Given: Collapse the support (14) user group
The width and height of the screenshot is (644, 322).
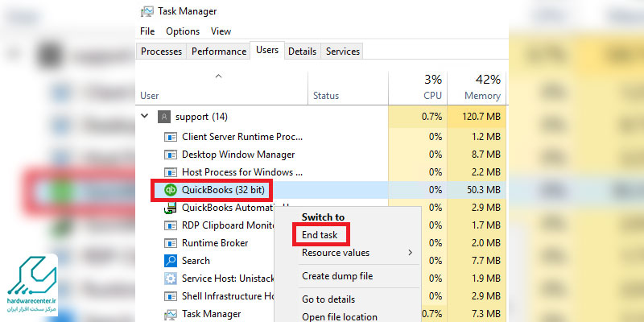Looking at the screenshot, I should point(145,117).
